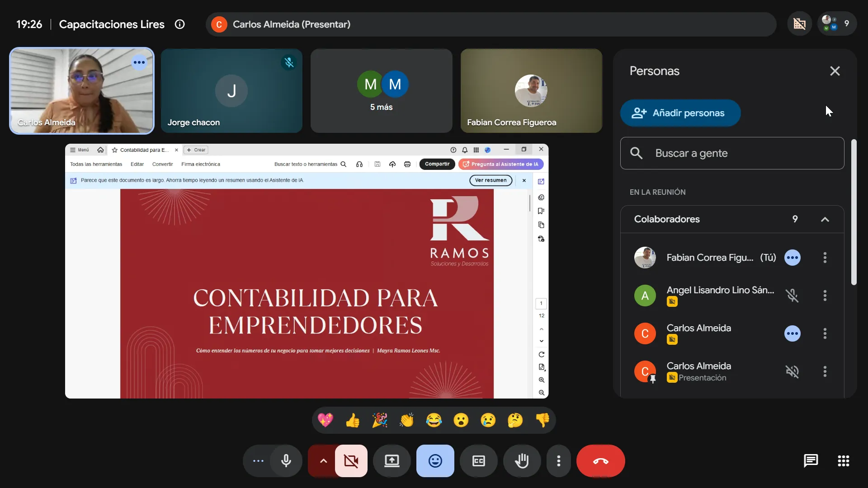Toggle the emoji reactions button
Screen dimensions: 868x488
435,461
